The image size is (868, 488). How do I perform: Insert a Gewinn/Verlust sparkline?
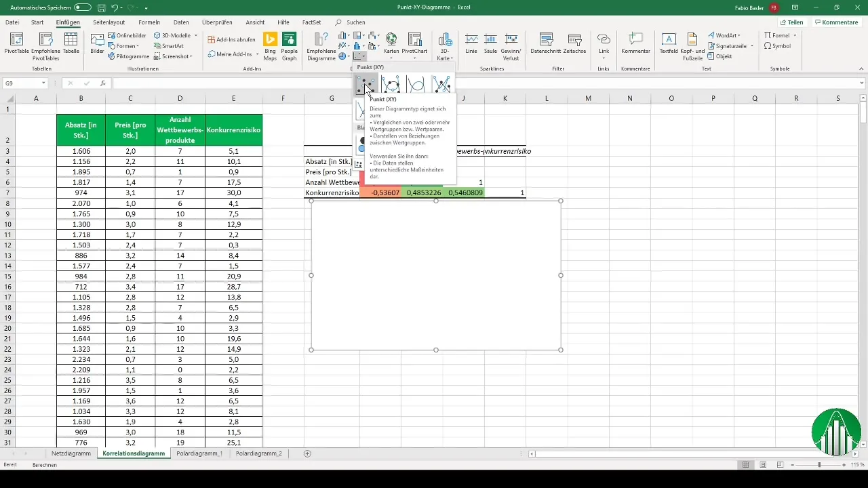pyautogui.click(x=512, y=46)
